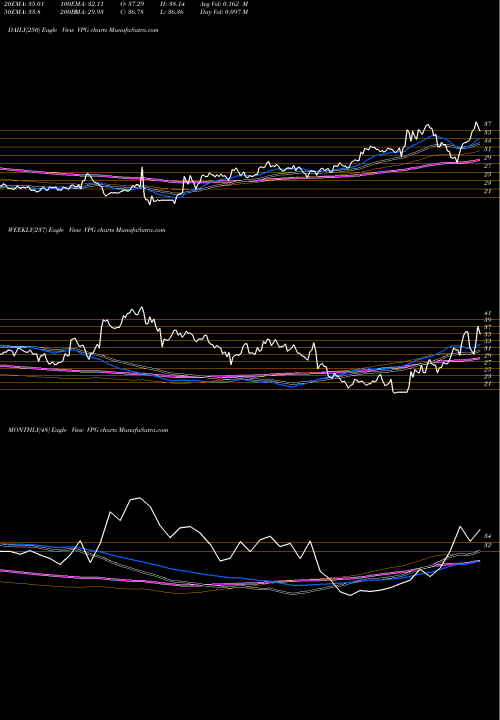500x720 pixels.
Task: Click the 21 price label on daily chart
Action: click(x=488, y=191)
